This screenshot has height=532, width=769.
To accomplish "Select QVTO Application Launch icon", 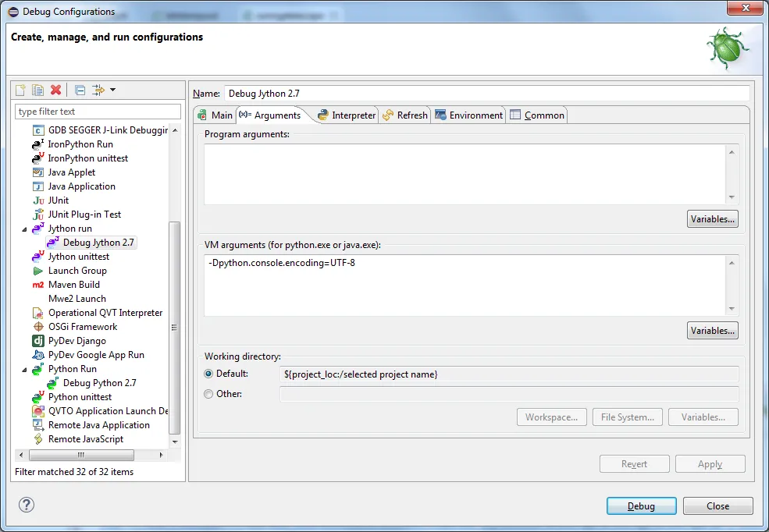I will (37, 411).
